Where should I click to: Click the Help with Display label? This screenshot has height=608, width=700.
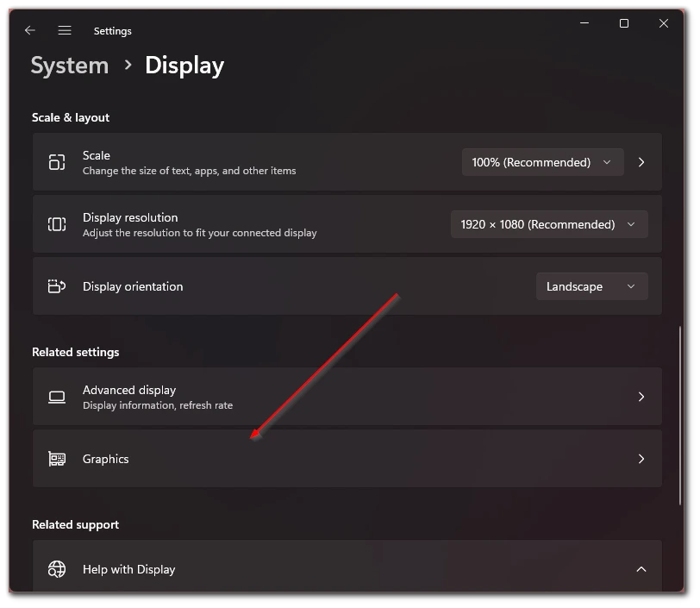pyautogui.click(x=129, y=569)
